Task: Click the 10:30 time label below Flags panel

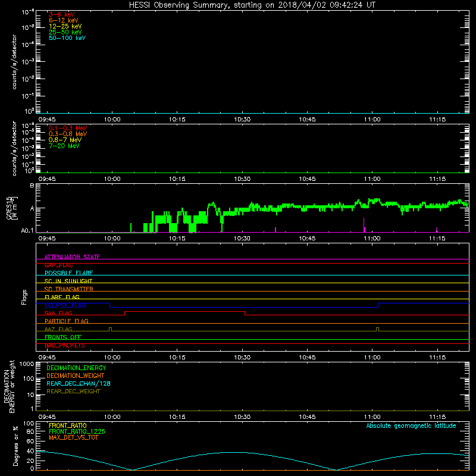Action: [x=242, y=358]
